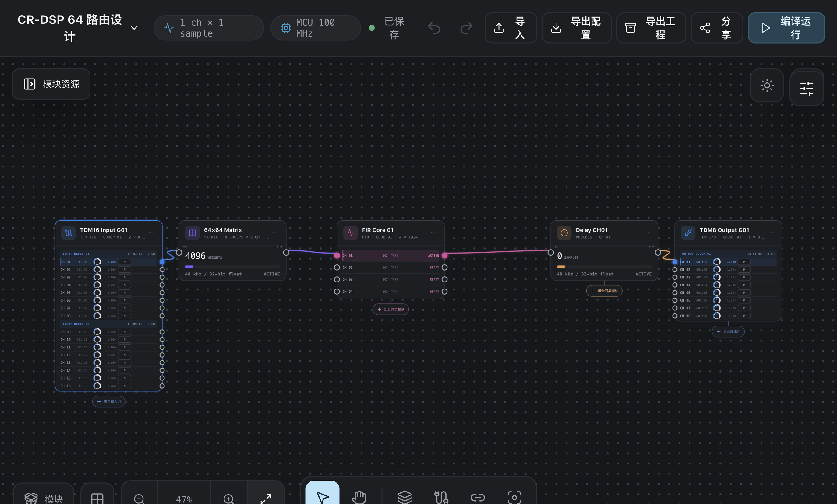The width and height of the screenshot is (837, 504).
Task: Open the 模块资源 panel
Action: point(51,84)
